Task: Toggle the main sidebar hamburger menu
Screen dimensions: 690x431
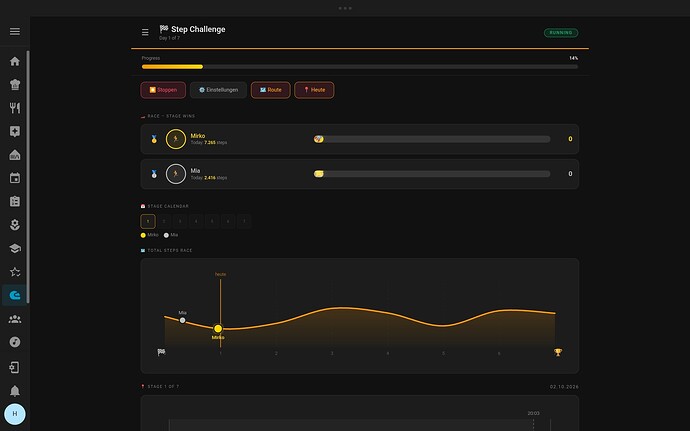Action: pos(15,31)
